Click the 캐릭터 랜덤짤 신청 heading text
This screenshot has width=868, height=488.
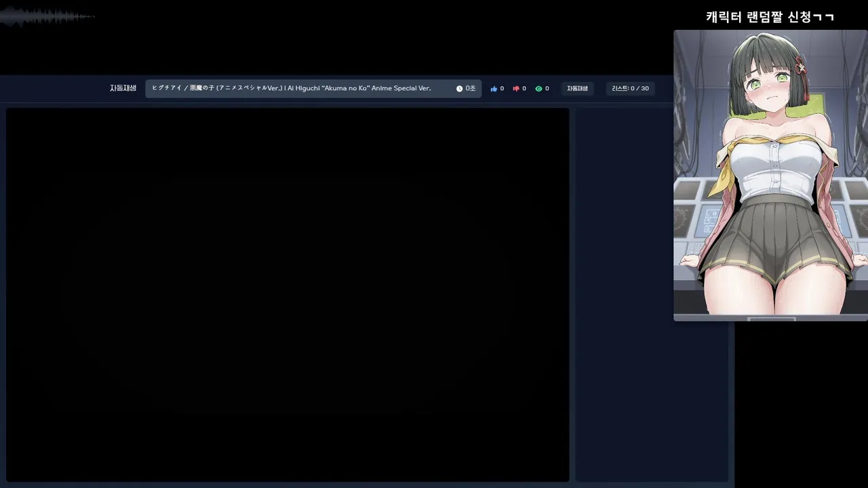770,17
